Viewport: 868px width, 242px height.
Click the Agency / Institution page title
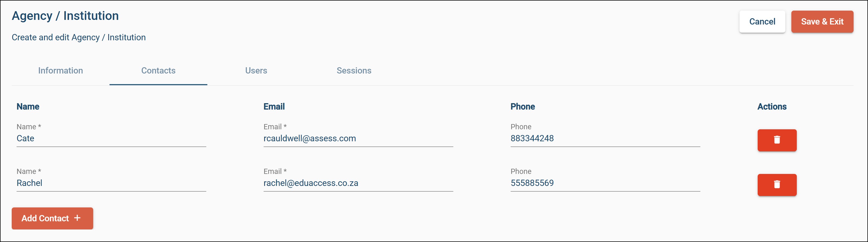click(65, 16)
